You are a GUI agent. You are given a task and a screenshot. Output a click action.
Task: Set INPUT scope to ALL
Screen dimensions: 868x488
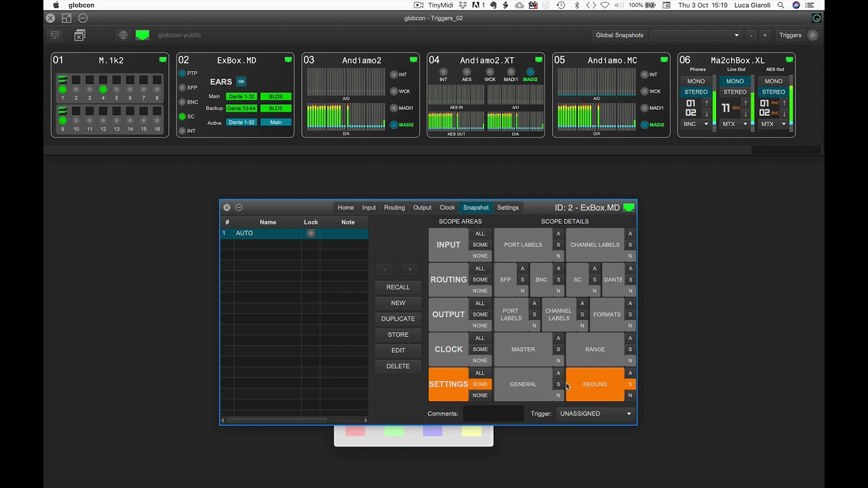pyautogui.click(x=480, y=234)
